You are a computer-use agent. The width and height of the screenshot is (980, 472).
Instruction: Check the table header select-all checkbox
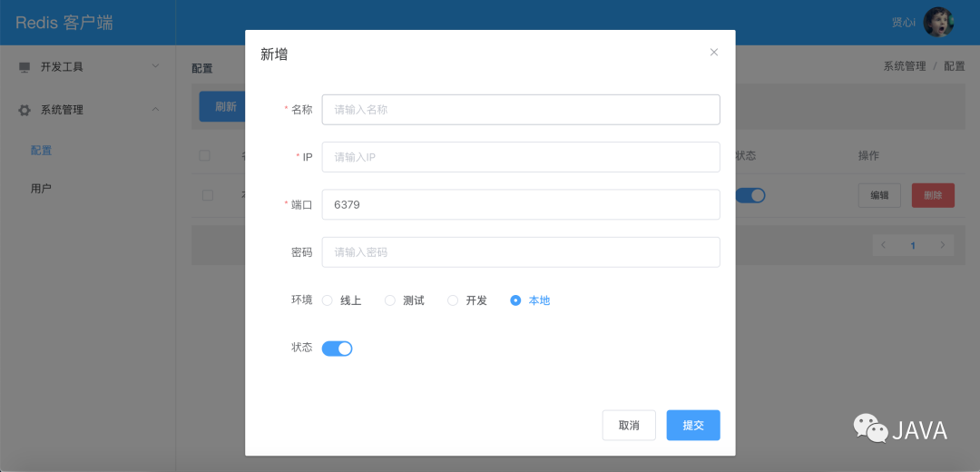[x=204, y=155]
